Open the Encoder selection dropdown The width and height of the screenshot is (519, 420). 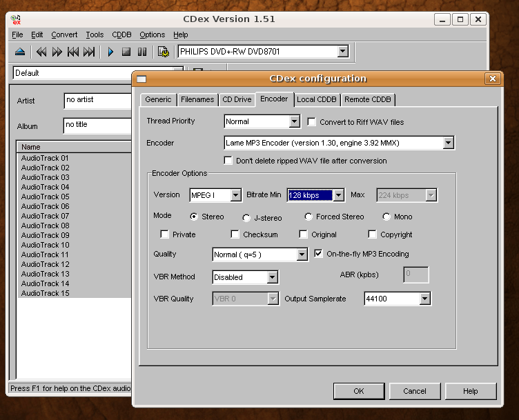click(448, 143)
